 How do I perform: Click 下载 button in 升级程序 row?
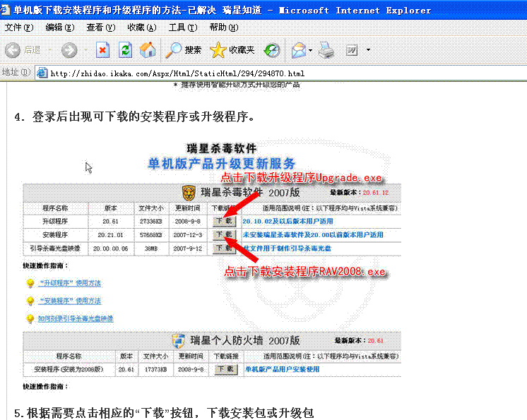(225, 221)
